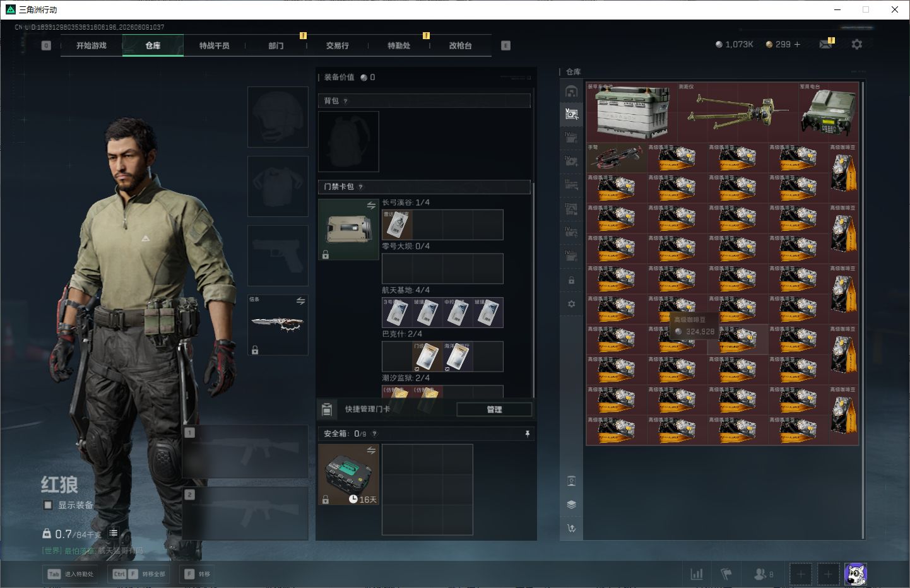910x588 pixels.
Task: Expand the 背包 help question mark
Action: point(345,101)
